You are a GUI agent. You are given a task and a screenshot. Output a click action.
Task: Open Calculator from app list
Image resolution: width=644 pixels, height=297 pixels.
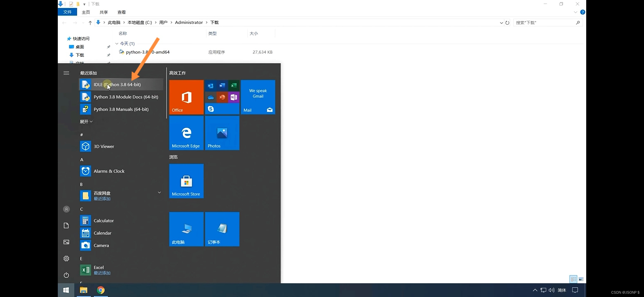(121, 221)
